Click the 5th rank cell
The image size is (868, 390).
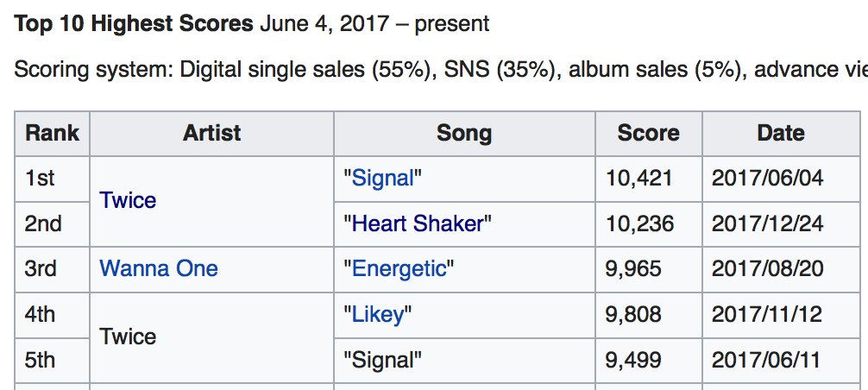tap(41, 360)
